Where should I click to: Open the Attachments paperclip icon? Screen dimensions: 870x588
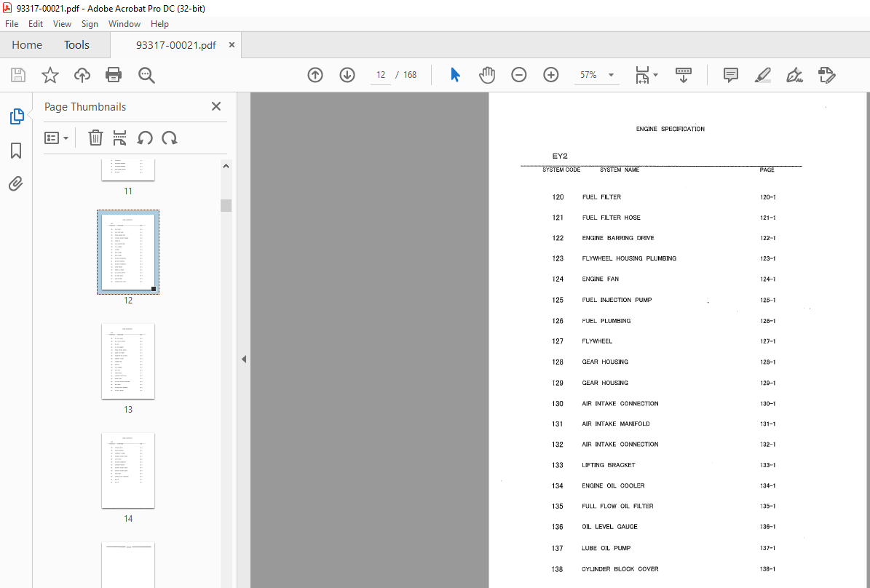click(15, 183)
